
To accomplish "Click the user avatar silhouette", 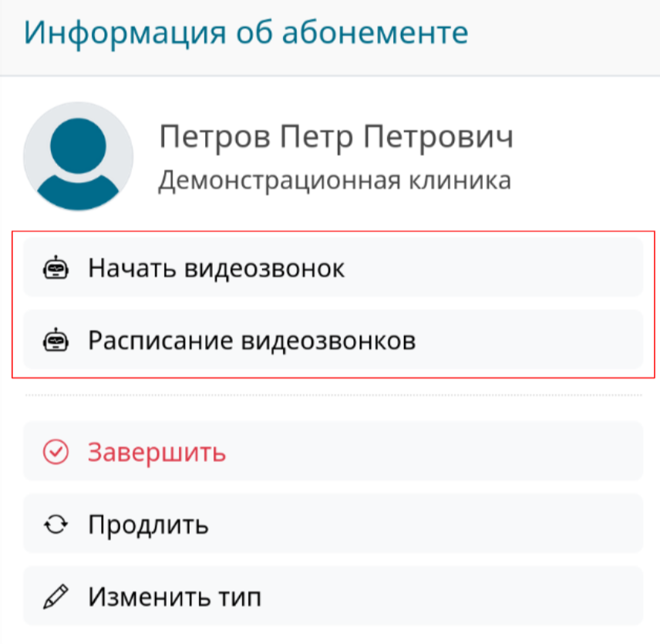I will pos(79,157).
